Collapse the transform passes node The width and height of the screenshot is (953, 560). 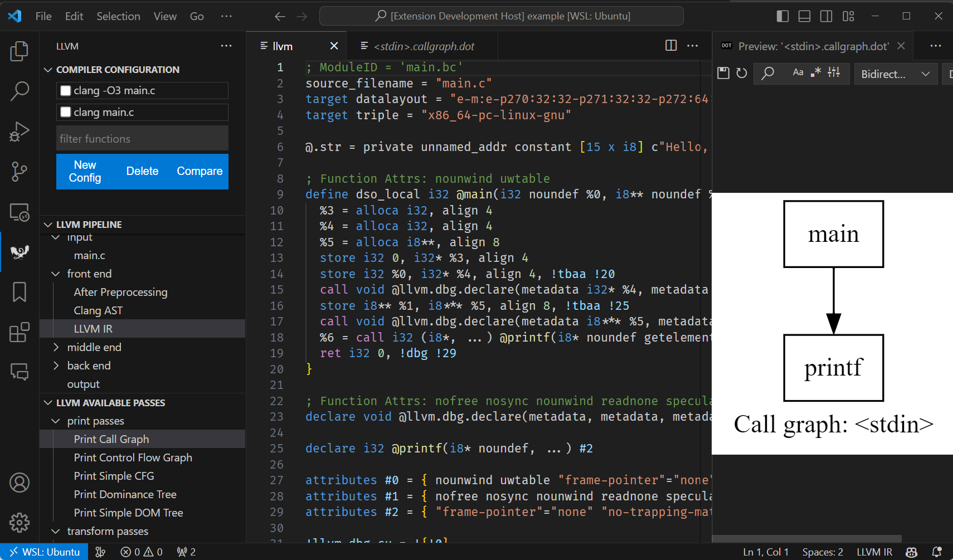click(x=56, y=531)
